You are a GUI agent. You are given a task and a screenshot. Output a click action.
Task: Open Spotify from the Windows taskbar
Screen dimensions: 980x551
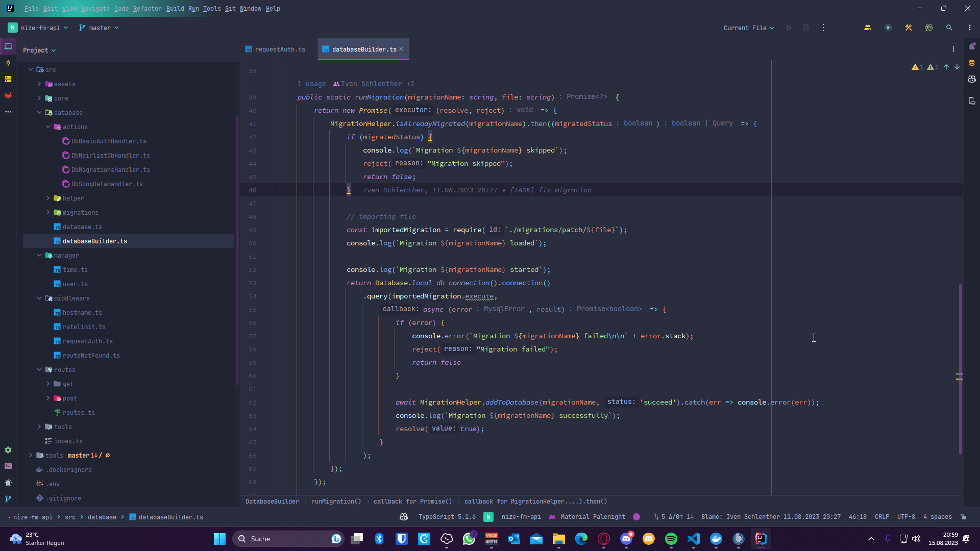pos(671,539)
